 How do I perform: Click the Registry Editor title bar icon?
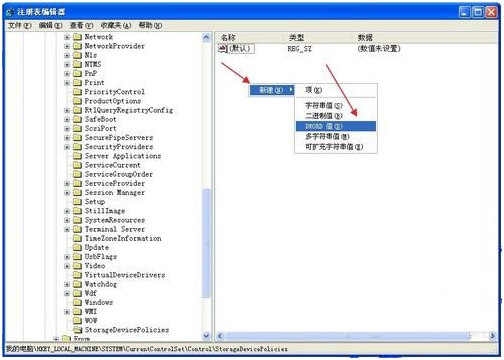(x=10, y=12)
